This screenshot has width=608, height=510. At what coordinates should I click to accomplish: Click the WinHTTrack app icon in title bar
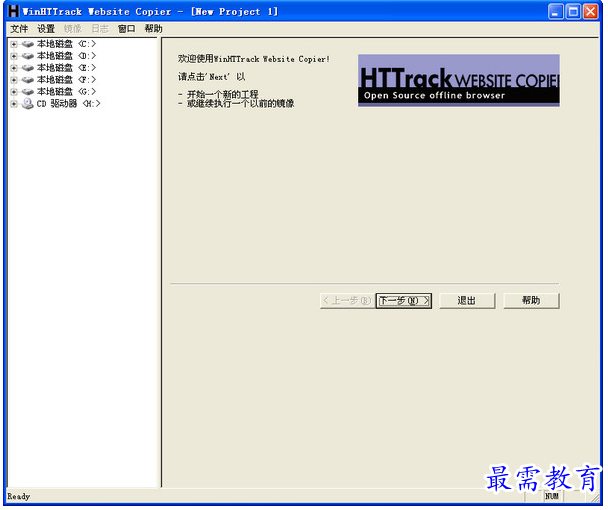(14, 11)
